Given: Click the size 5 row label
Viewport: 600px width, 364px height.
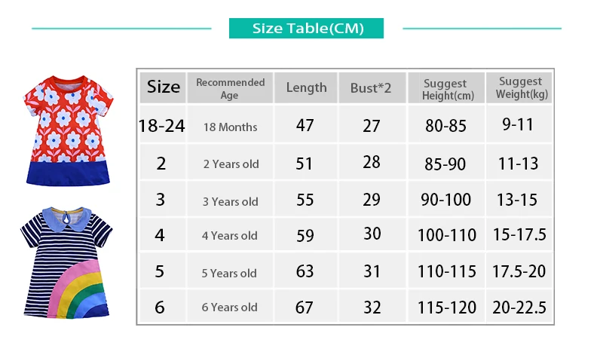Looking at the screenshot, I should coord(161,271).
